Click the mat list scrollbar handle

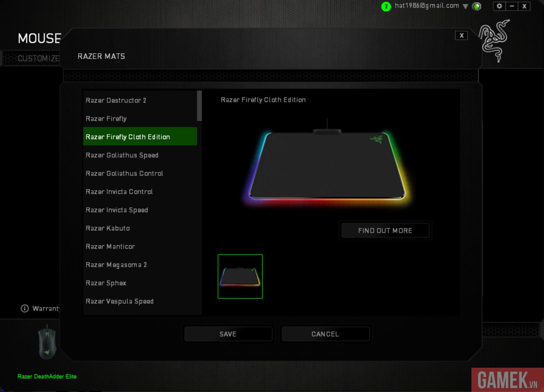(199, 106)
